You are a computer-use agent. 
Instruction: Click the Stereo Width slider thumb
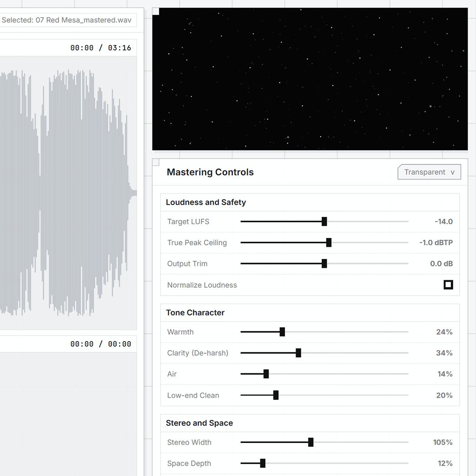pos(311,443)
